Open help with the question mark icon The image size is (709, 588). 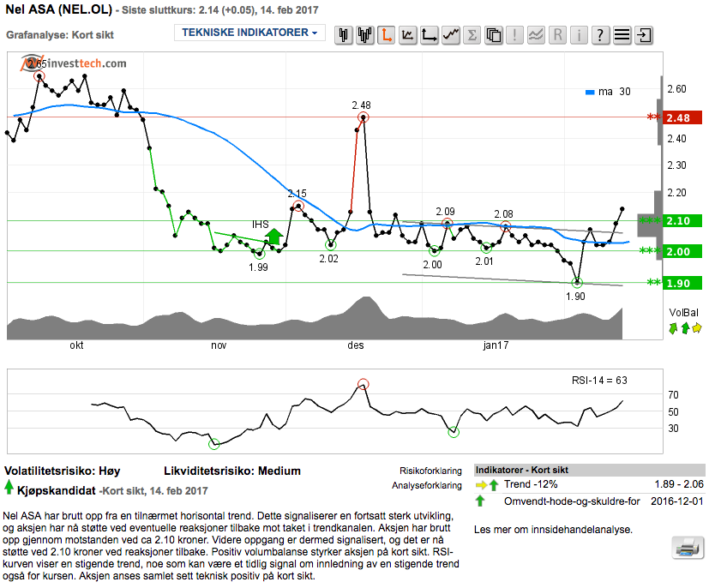tap(600, 35)
